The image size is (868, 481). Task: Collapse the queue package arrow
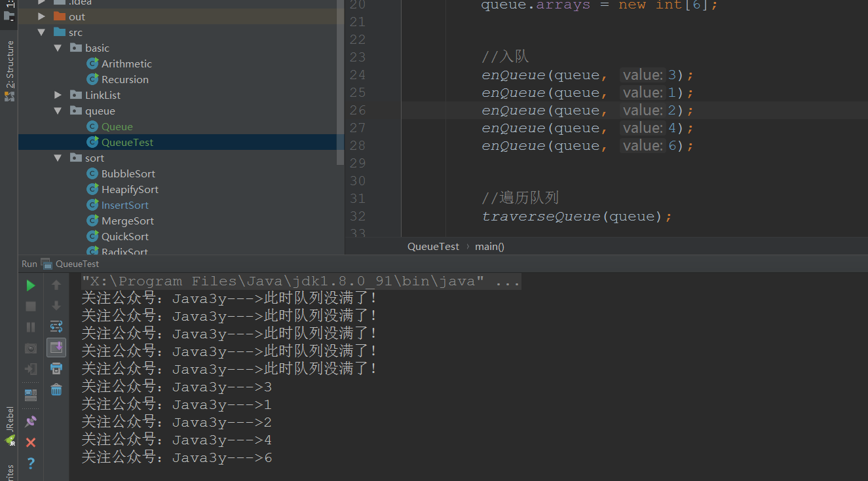(58, 111)
